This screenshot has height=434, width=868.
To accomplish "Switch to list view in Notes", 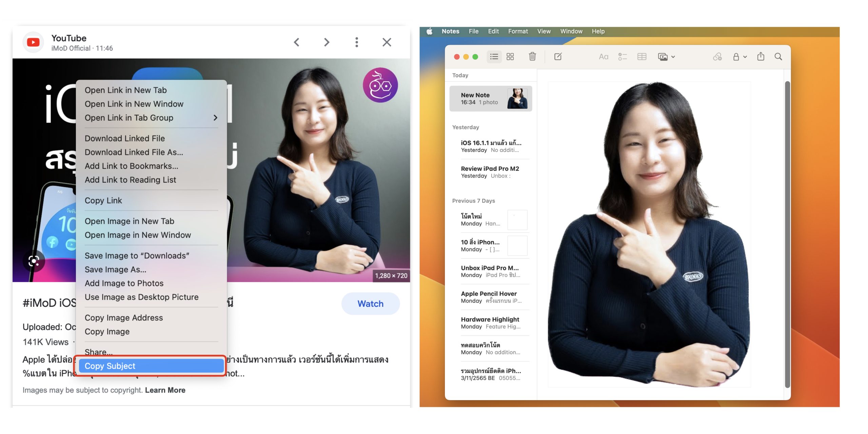I will coord(494,57).
